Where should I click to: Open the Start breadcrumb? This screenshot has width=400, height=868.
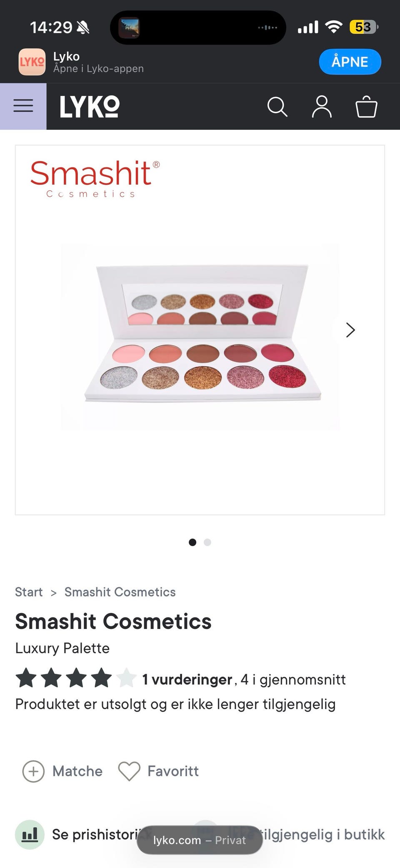(29, 592)
